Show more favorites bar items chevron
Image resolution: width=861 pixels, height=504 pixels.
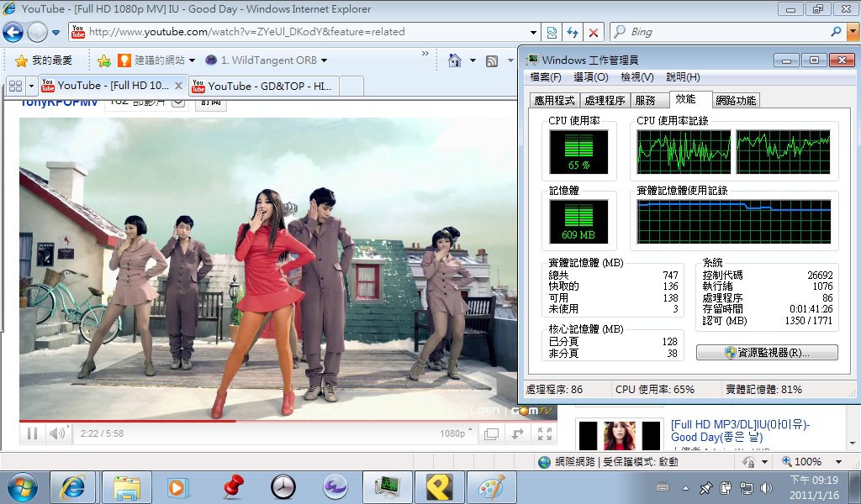click(425, 54)
